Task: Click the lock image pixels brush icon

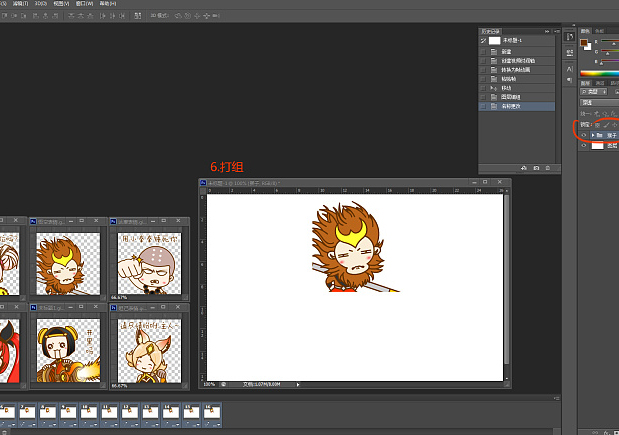Action: 606,125
